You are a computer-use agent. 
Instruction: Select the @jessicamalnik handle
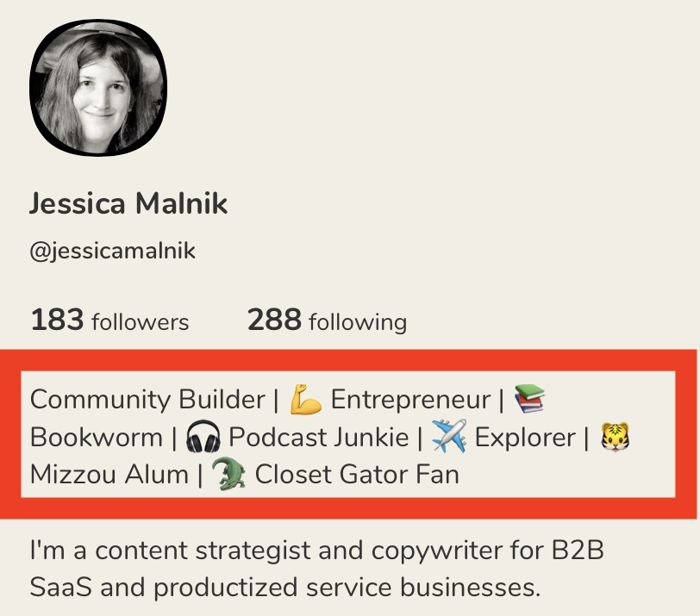[113, 252]
